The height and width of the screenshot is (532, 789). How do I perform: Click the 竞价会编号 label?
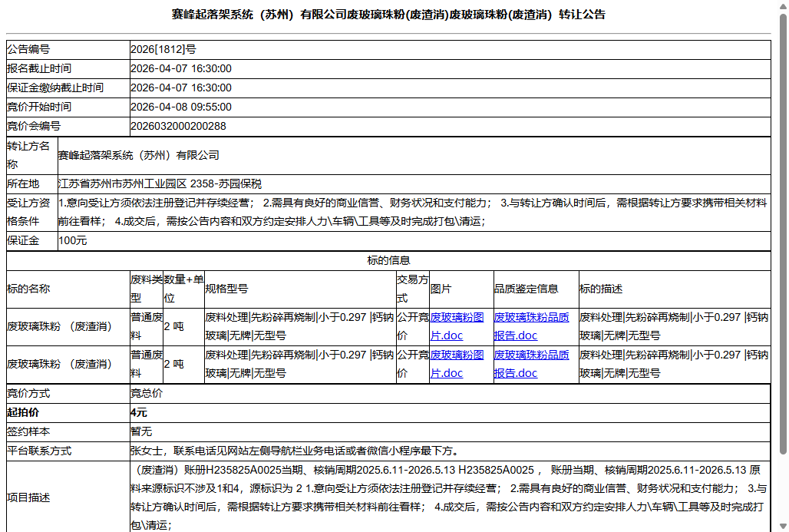(34, 126)
